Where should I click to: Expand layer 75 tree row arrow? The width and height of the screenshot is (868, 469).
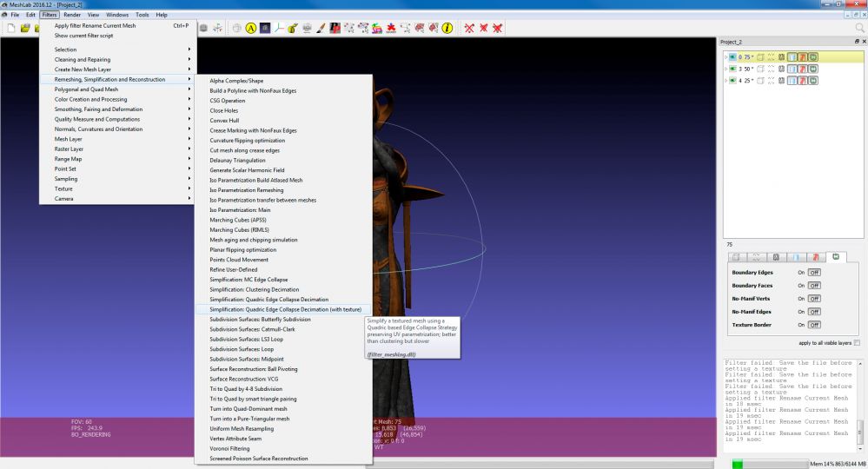pyautogui.click(x=726, y=57)
